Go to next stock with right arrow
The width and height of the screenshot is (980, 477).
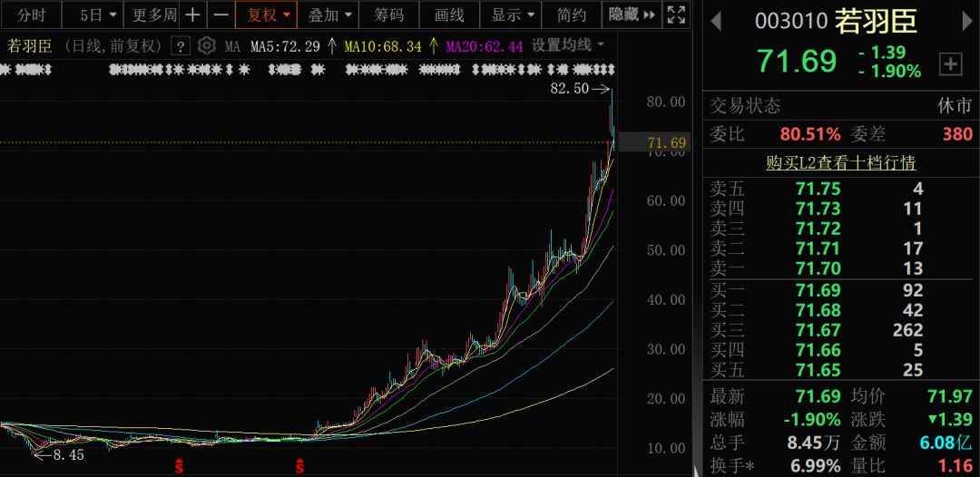coord(964,20)
